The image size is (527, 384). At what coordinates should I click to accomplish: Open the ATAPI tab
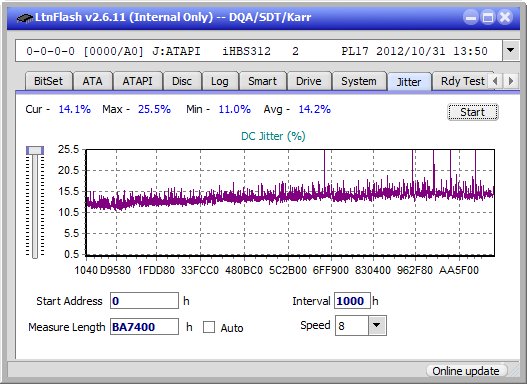coord(137,81)
